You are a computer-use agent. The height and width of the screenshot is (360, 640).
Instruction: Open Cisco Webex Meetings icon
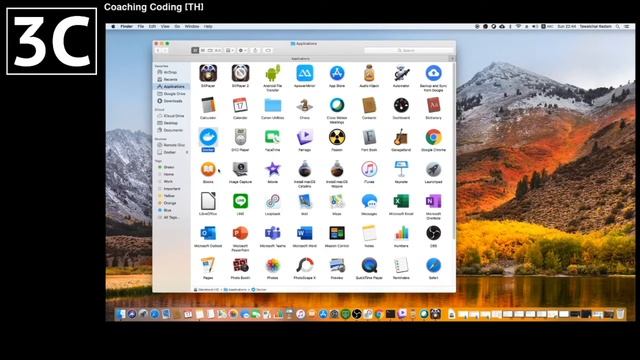click(337, 105)
